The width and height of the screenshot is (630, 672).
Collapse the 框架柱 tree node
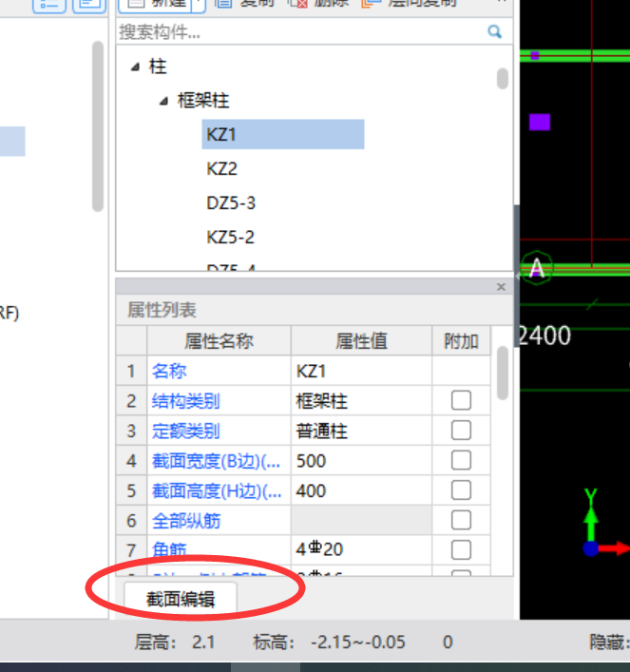coord(163,101)
